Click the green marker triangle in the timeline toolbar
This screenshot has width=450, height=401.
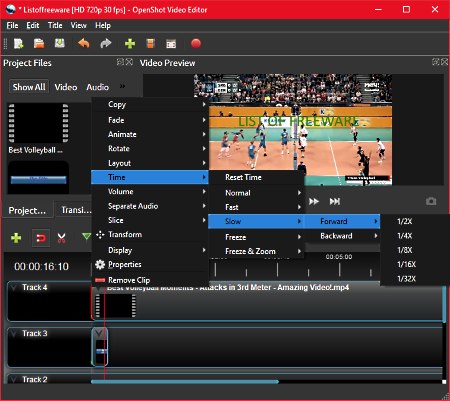(x=86, y=236)
